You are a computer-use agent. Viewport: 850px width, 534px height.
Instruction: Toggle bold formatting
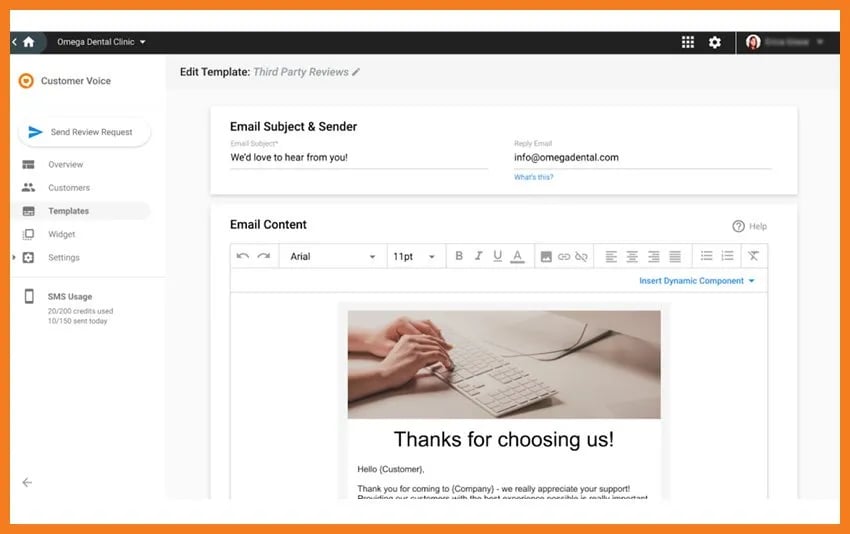459,257
